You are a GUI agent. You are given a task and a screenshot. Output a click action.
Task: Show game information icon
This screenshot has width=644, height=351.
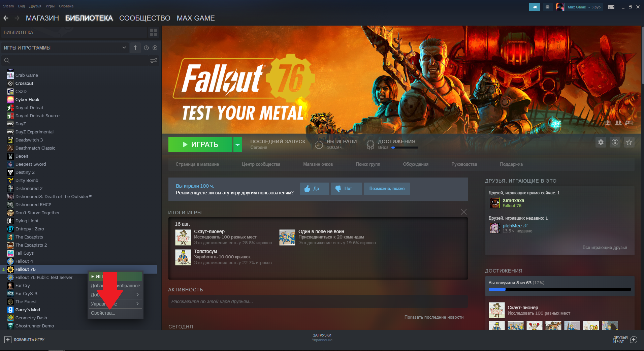615,142
